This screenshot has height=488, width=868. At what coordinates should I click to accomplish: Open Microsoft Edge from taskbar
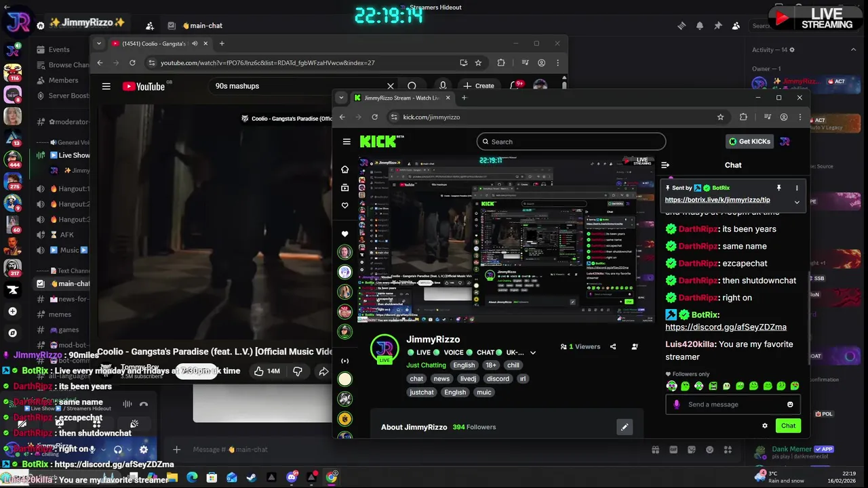coord(192,477)
